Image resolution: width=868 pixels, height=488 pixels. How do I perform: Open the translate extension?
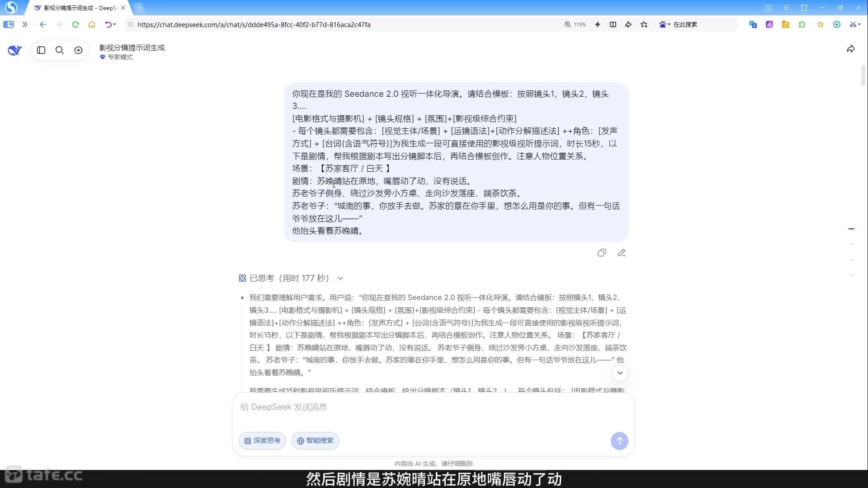[753, 24]
